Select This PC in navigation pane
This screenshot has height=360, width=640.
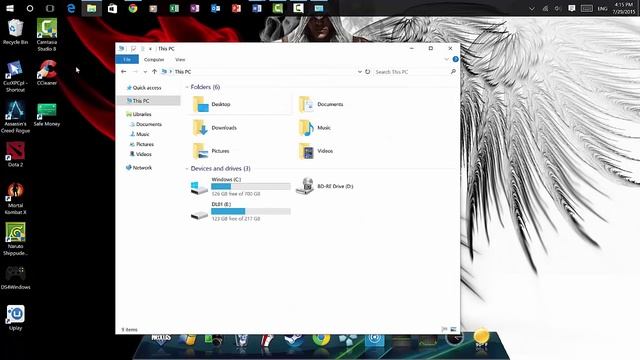149,100
